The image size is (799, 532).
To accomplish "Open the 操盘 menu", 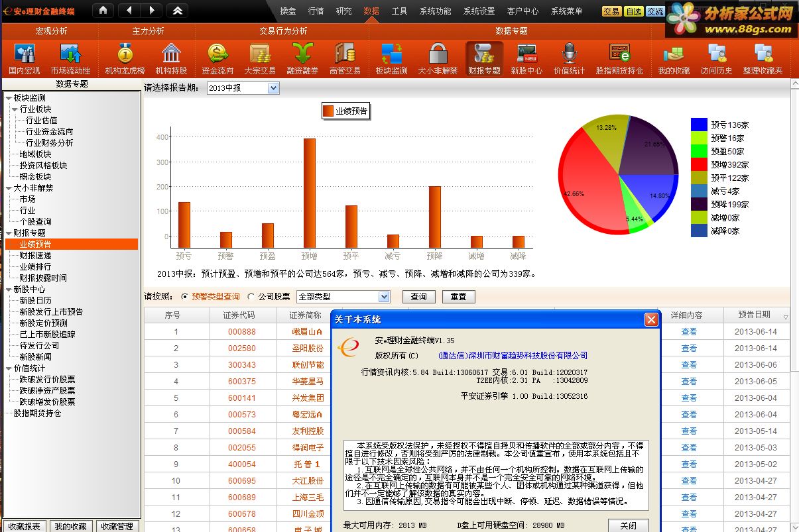I will [x=288, y=11].
